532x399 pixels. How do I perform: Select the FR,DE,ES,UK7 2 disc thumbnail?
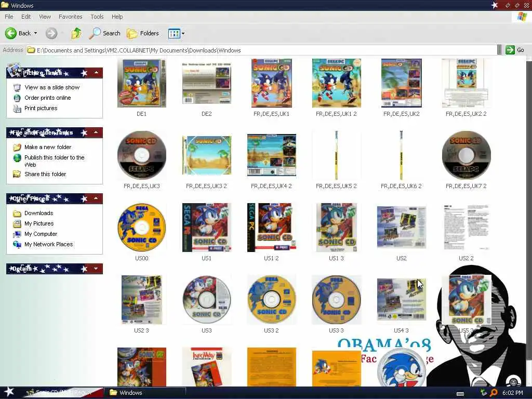click(x=466, y=155)
